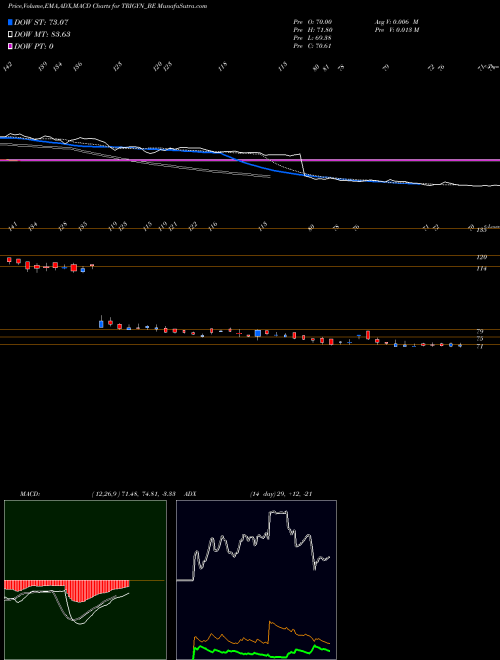This screenshot has width=500, height=660.
Task: Click the MACD parameters '(12,26,9) 71.48, 74.81, -3.33'
Action: point(133,494)
